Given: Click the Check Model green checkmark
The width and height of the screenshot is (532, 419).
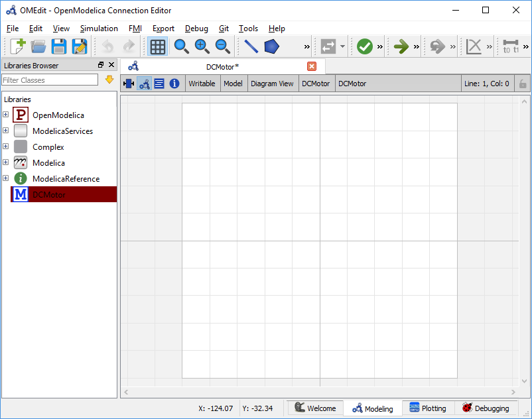Looking at the screenshot, I should [364, 46].
